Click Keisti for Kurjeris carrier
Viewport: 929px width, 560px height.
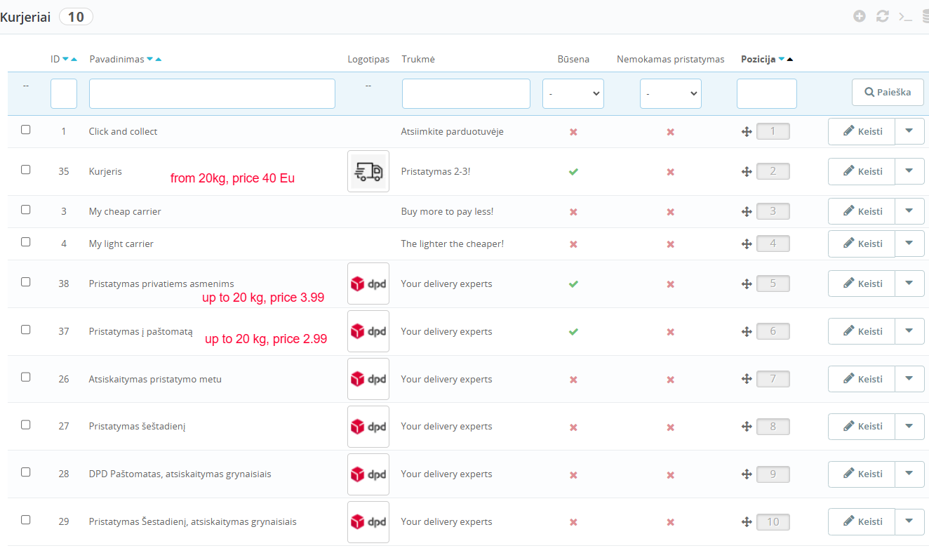pos(862,171)
